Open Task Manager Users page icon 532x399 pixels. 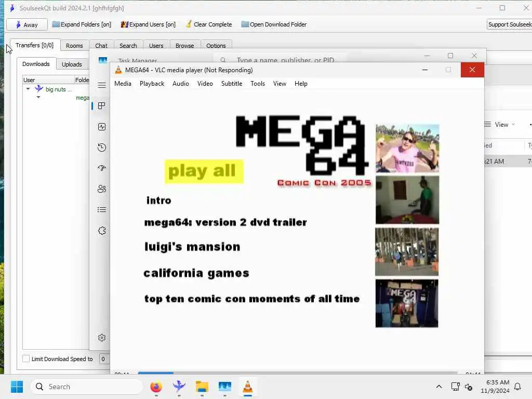(102, 189)
